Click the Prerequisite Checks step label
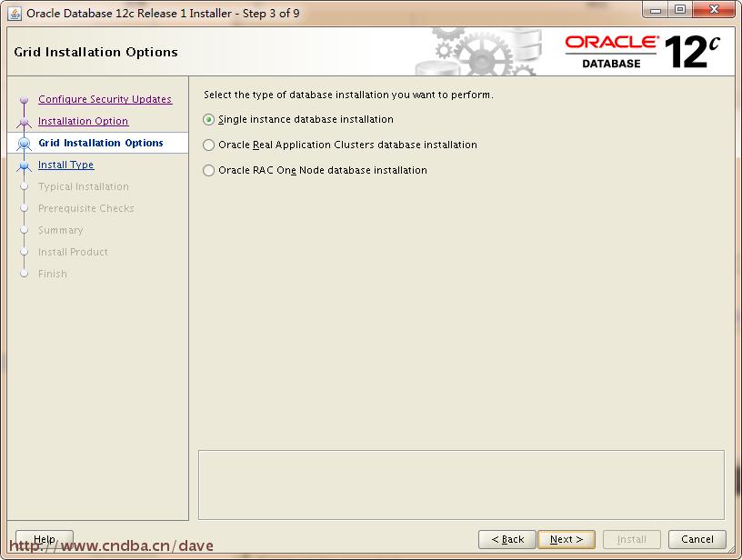The width and height of the screenshot is (742, 560). tap(86, 208)
